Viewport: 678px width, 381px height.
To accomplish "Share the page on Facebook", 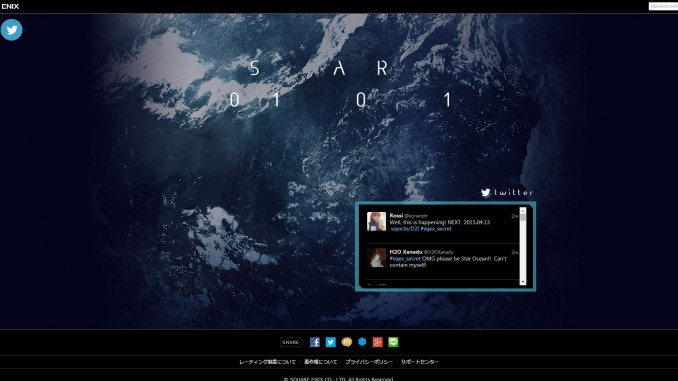I will pyautogui.click(x=315, y=342).
